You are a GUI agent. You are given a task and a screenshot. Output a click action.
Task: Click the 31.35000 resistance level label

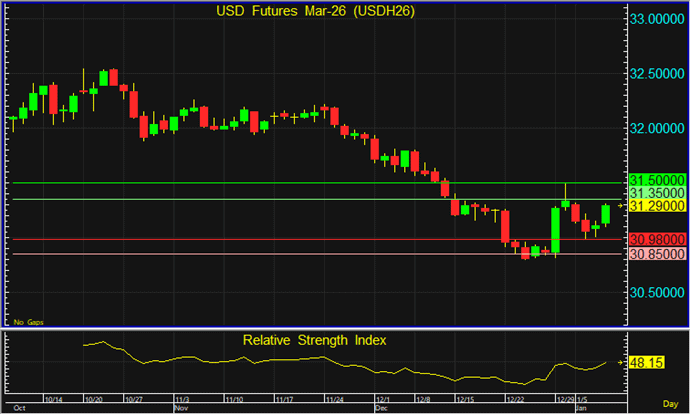coord(657,193)
